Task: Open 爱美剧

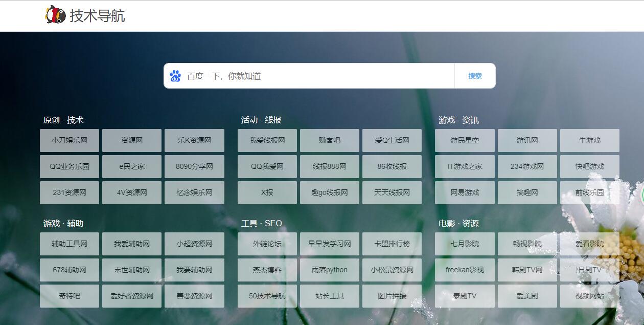Action: [x=527, y=296]
